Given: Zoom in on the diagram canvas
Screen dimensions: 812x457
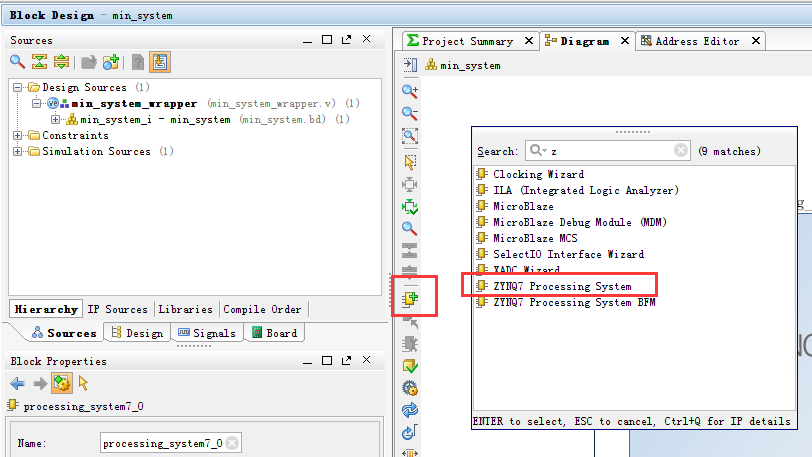Looking at the screenshot, I should [x=410, y=91].
